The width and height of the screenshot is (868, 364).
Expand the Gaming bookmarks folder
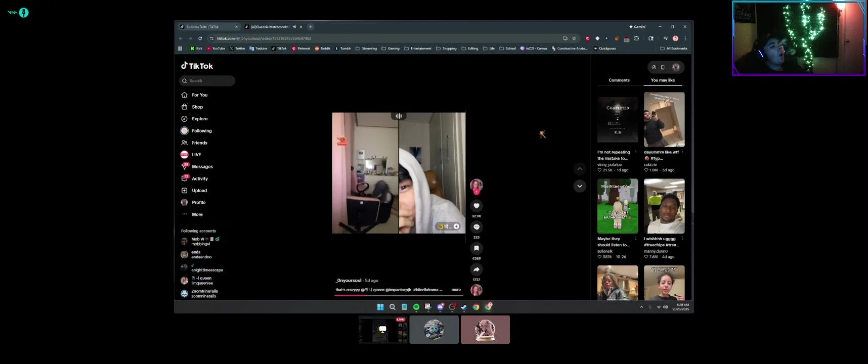click(390, 49)
